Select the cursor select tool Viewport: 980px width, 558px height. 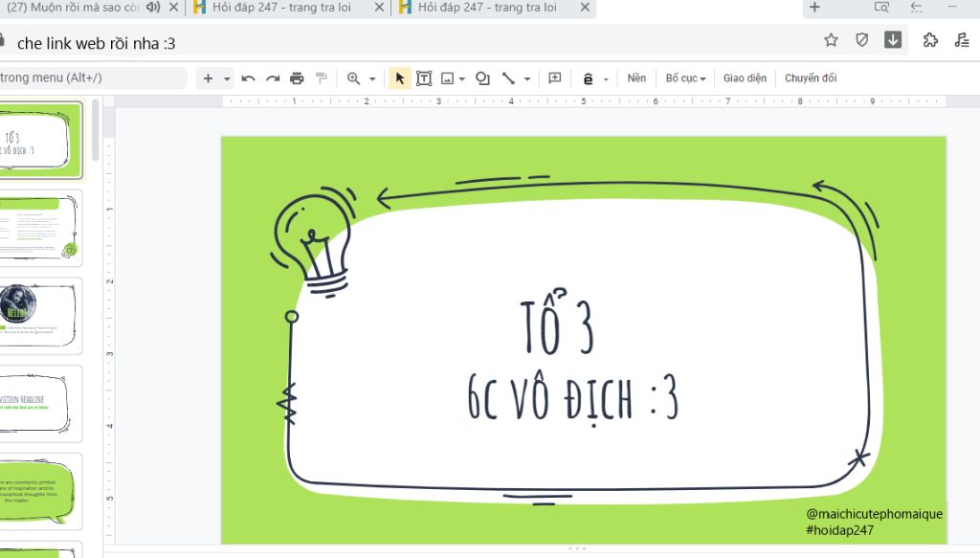point(400,78)
